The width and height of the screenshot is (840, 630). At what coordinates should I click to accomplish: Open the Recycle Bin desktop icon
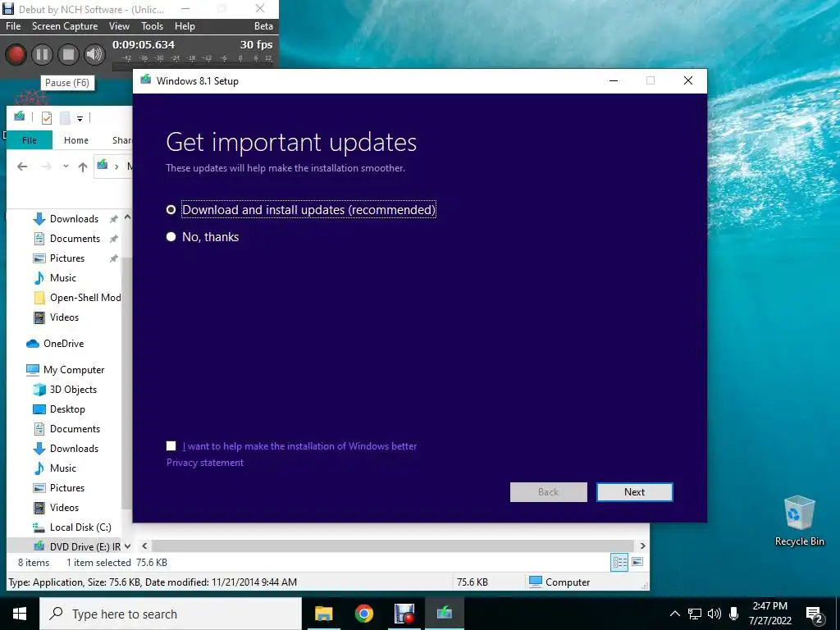799,521
